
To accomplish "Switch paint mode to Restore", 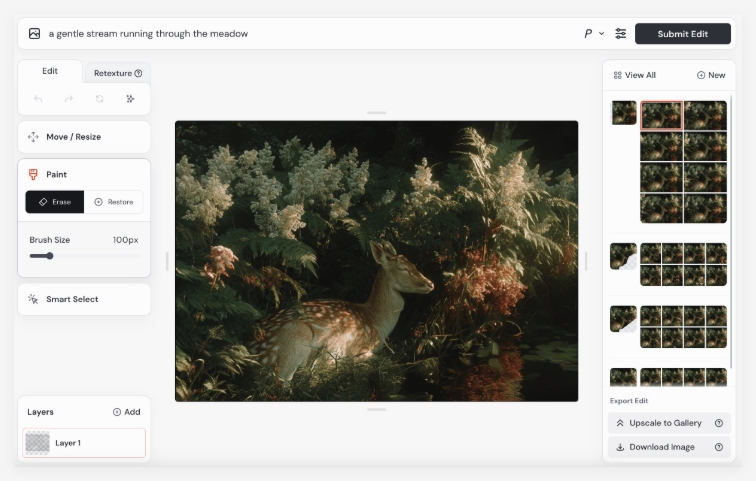I will (113, 202).
